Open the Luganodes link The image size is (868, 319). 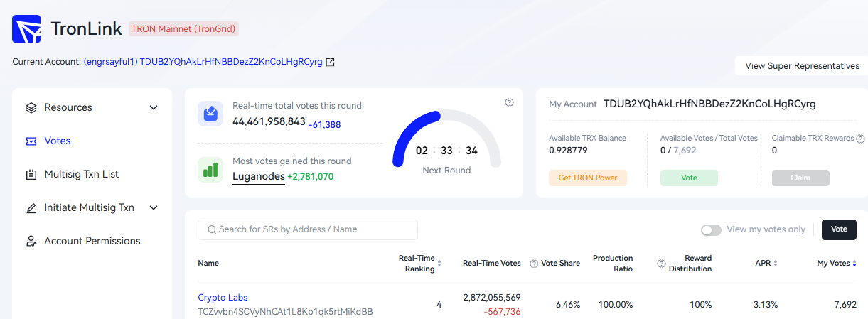pyautogui.click(x=259, y=176)
